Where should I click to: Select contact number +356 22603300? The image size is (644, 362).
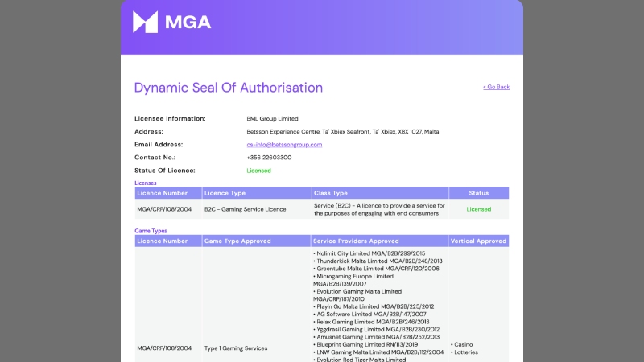(x=269, y=158)
